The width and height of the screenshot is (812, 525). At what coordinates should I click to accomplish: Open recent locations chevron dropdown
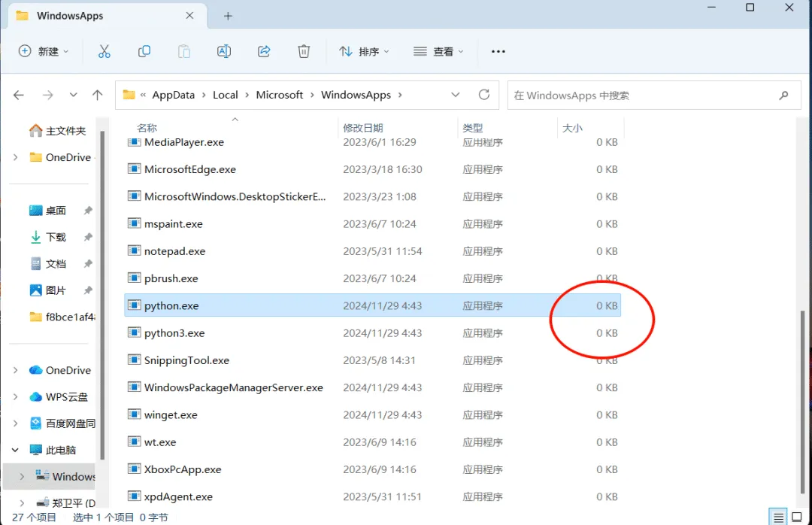(x=73, y=95)
